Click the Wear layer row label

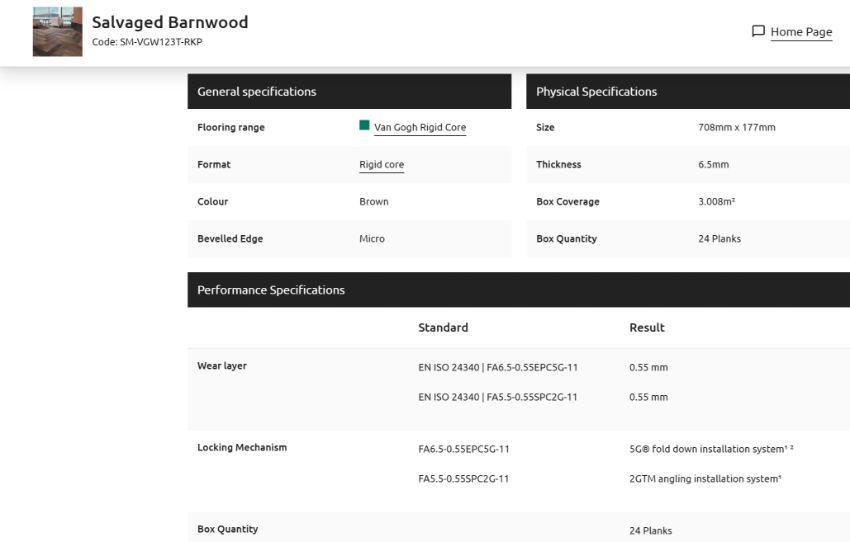[x=222, y=366]
